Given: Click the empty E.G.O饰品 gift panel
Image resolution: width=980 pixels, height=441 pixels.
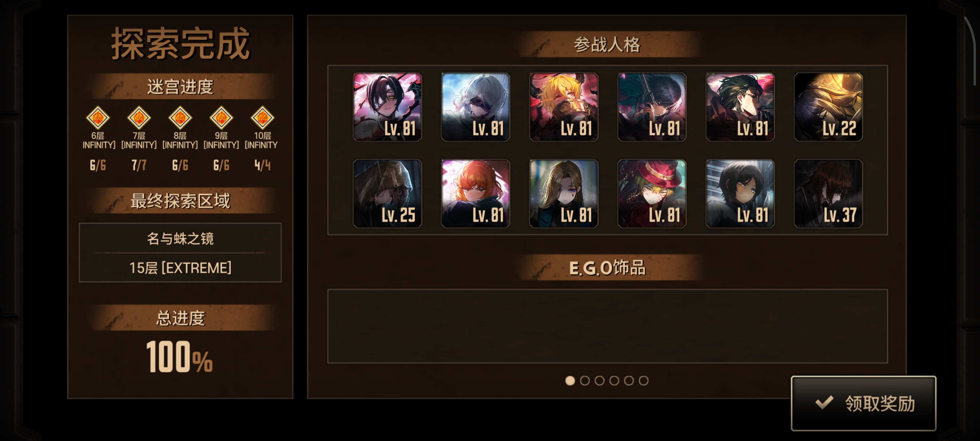Looking at the screenshot, I should [607, 326].
